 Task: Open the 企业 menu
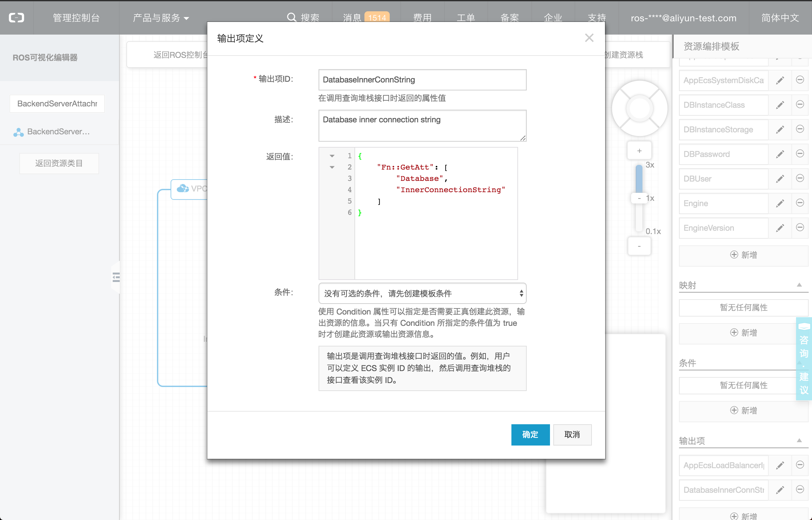tap(553, 18)
